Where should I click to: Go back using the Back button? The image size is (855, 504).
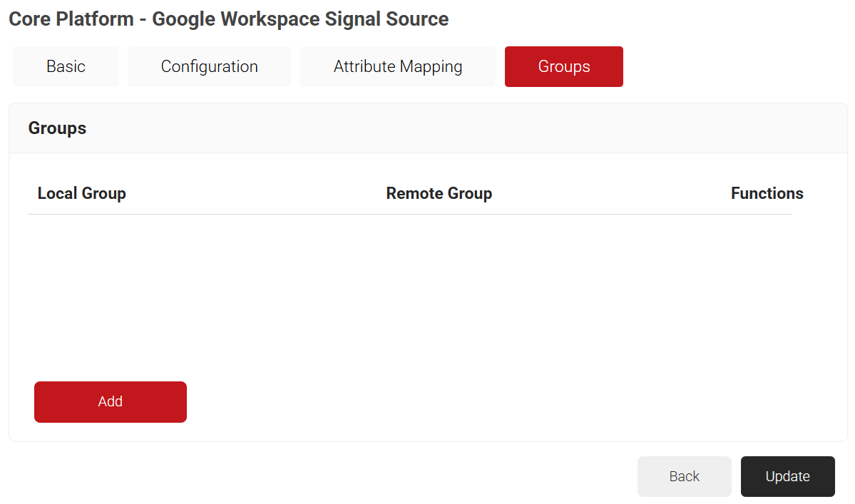pos(684,476)
